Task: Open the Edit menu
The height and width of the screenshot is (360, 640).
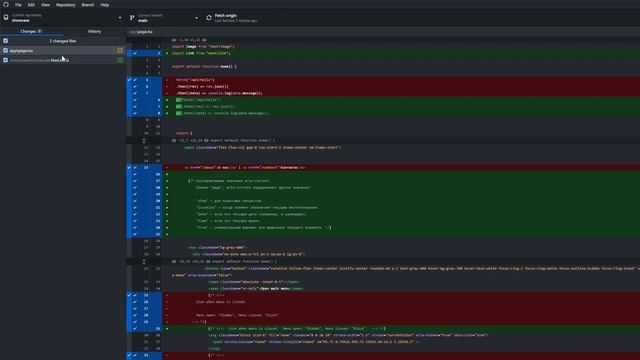Action: click(x=31, y=5)
